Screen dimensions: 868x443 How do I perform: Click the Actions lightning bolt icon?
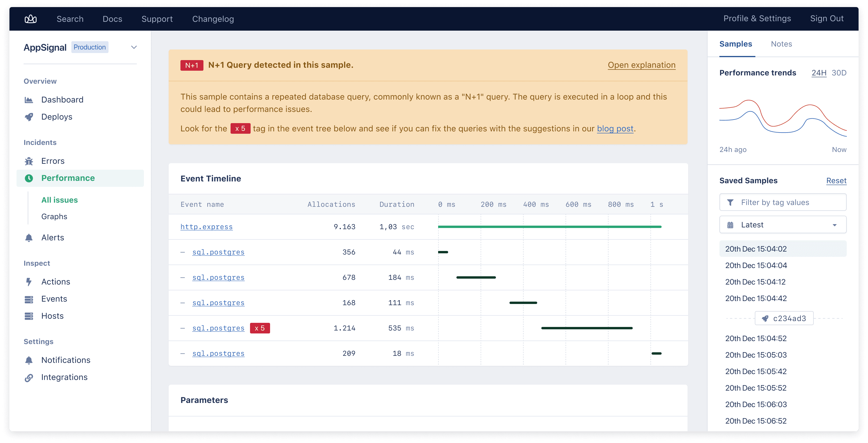(29, 282)
